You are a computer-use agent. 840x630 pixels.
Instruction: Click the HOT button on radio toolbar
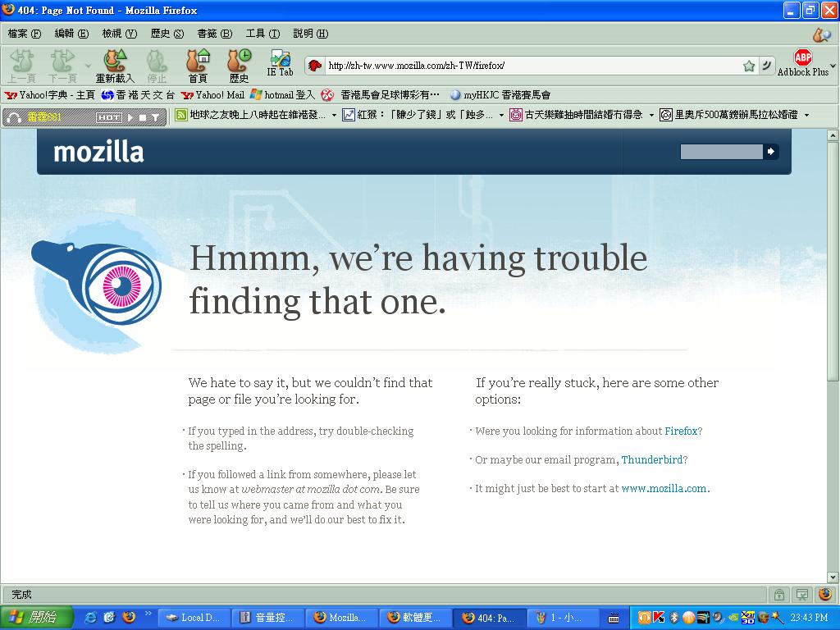tap(109, 117)
